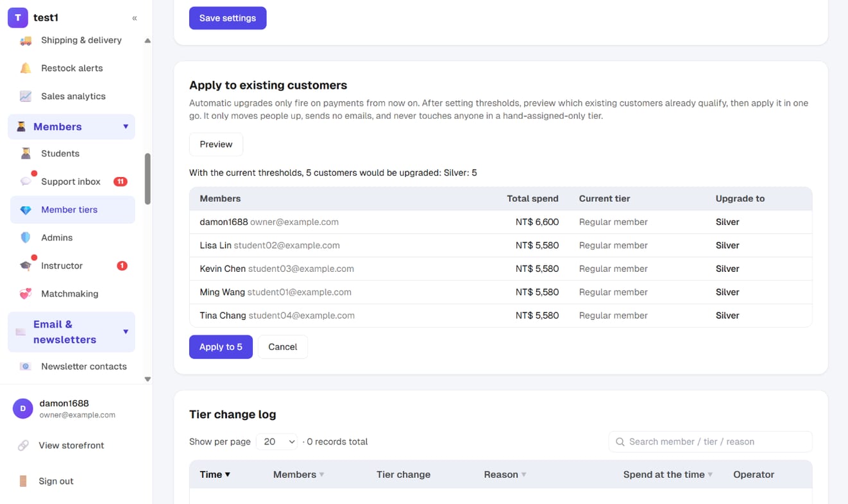The width and height of the screenshot is (848, 504).
Task: Go to Sales analytics
Action: pyautogui.click(x=73, y=96)
